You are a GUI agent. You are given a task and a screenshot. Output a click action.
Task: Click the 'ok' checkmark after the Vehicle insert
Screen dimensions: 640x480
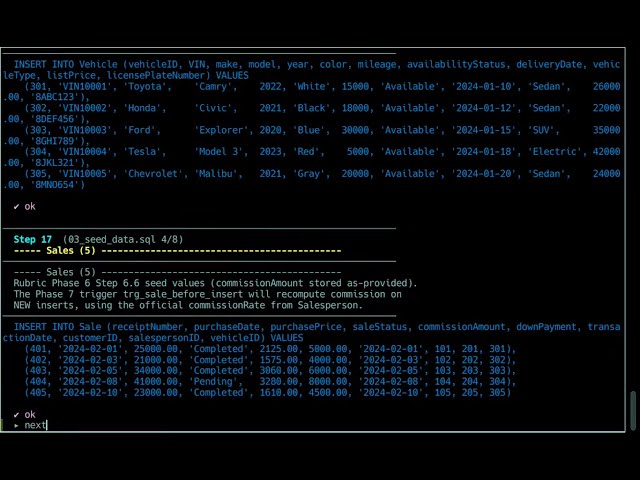(24, 207)
